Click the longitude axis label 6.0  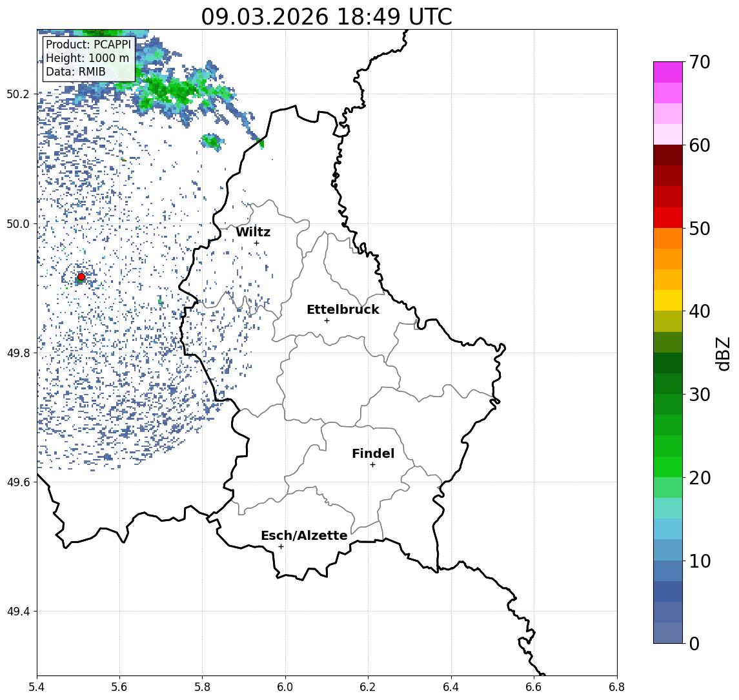[x=286, y=687]
